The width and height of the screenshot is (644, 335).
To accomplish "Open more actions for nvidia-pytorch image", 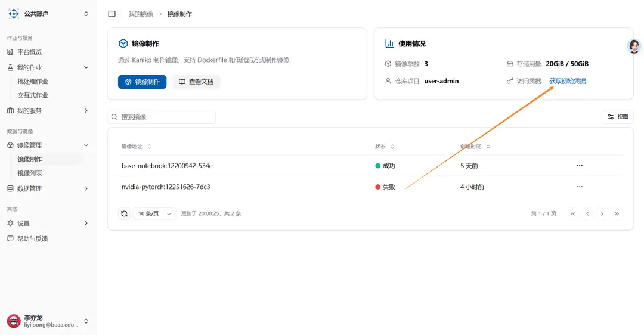I will click(x=579, y=187).
